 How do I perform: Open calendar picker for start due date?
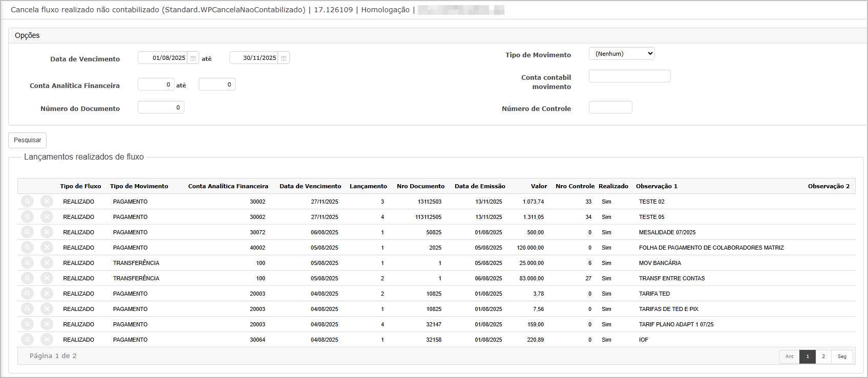pyautogui.click(x=193, y=58)
